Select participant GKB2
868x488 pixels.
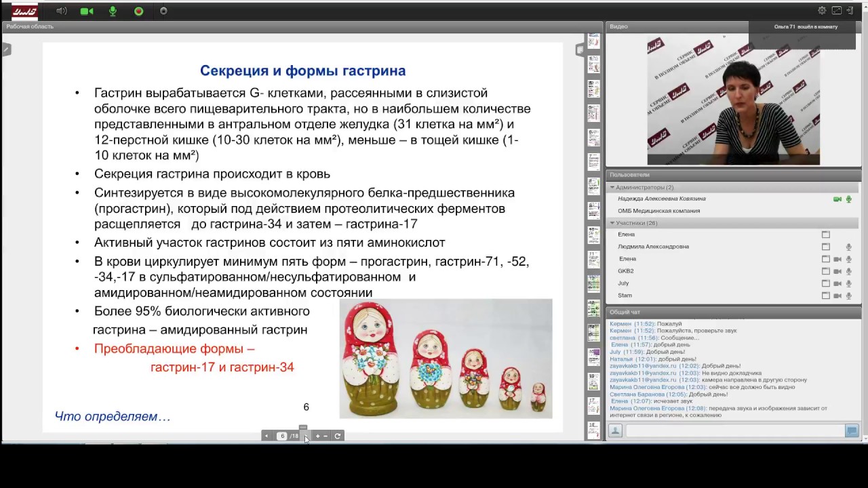coord(625,271)
